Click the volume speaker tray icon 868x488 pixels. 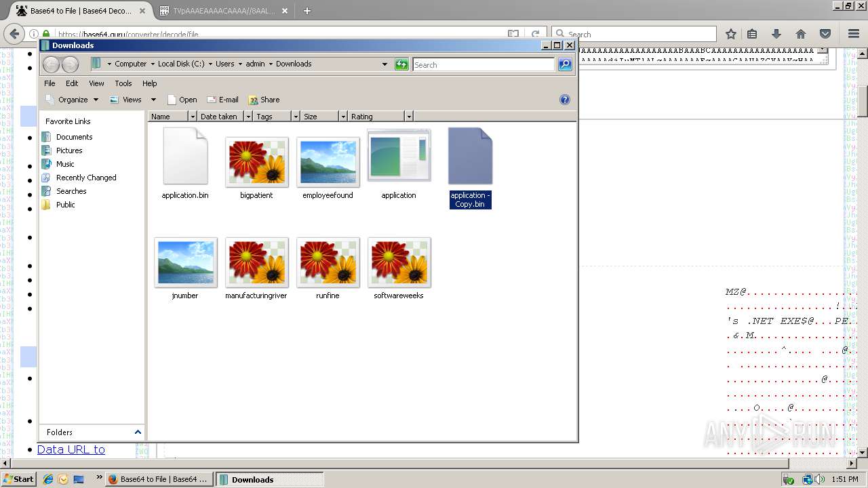coord(821,479)
